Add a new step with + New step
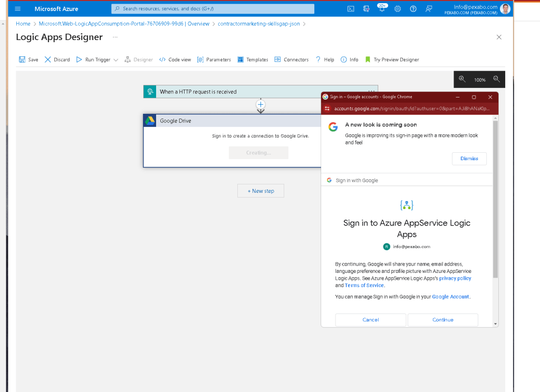 click(261, 191)
